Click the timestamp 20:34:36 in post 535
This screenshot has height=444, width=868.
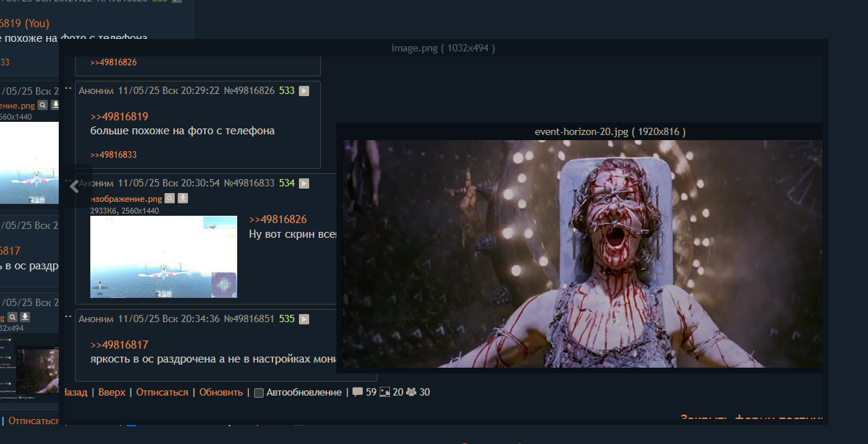tap(201, 319)
